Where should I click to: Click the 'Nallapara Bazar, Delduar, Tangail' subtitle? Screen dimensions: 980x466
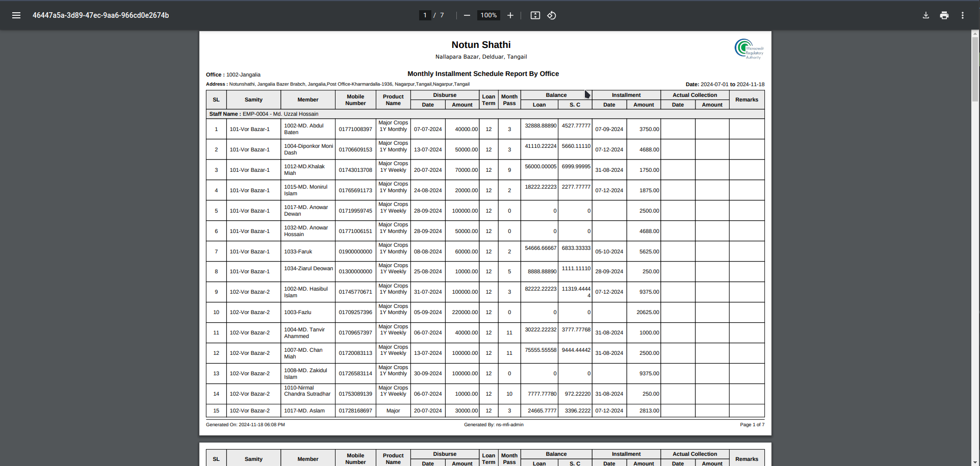[x=481, y=57]
